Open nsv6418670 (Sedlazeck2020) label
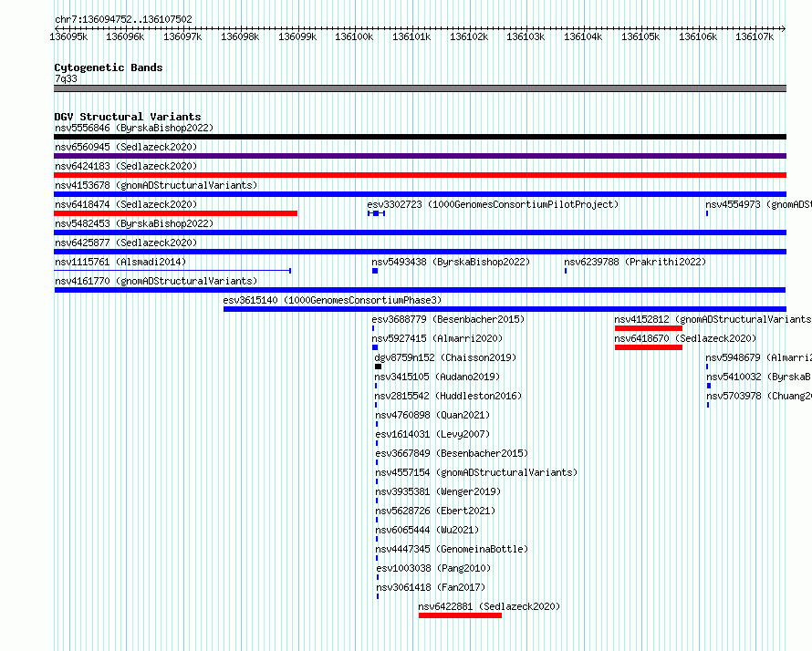The image size is (812, 651). pyautogui.click(x=685, y=338)
